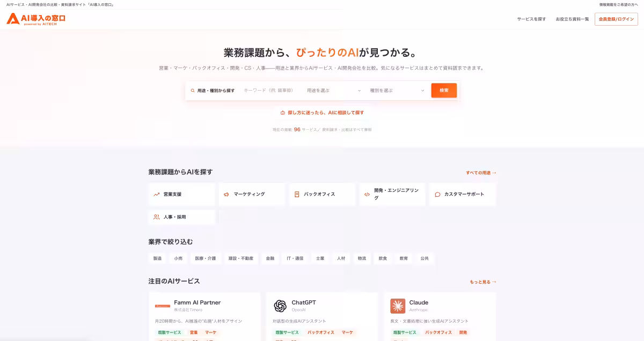The image size is (644, 341).
Task: Click the Famm AI Partner logo
Action: [163, 306]
